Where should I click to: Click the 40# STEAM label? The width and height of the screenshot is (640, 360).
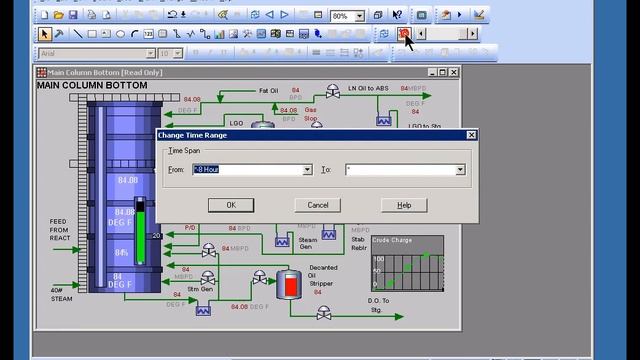[x=61, y=295]
